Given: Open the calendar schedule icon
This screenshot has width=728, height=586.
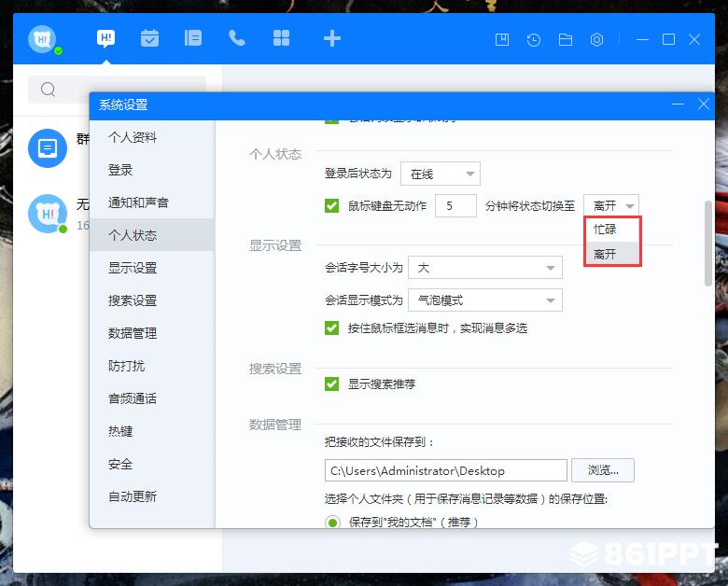Looking at the screenshot, I should [x=149, y=38].
